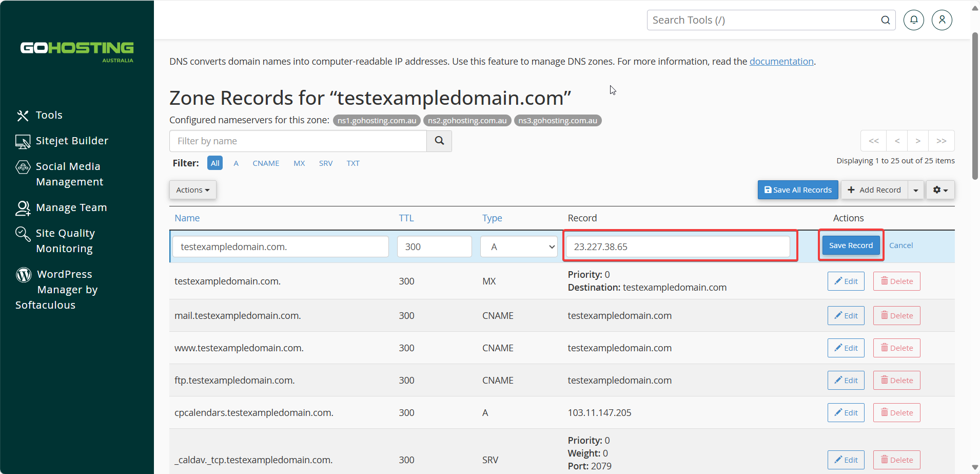This screenshot has height=474, width=980.
Task: Click the magnifier icon in Search Tools
Action: [x=886, y=20]
